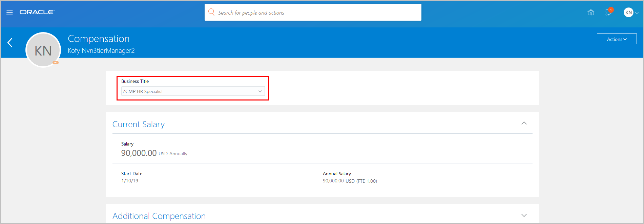This screenshot has height=224, width=644.
Task: Click the Current Salary heading
Action: point(139,125)
